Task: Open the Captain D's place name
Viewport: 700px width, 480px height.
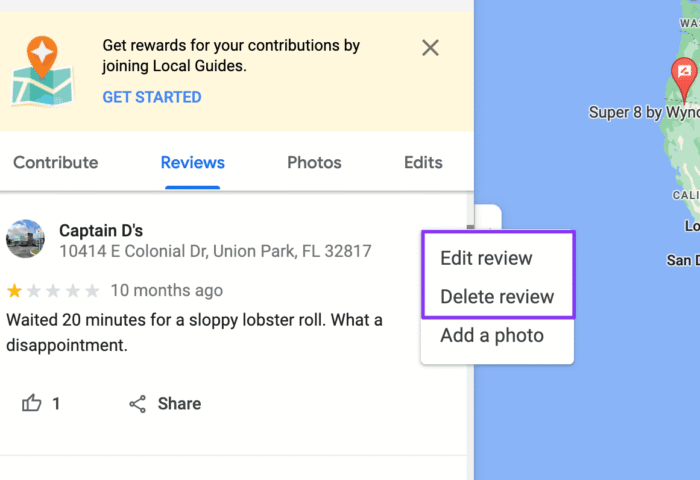Action: [101, 231]
